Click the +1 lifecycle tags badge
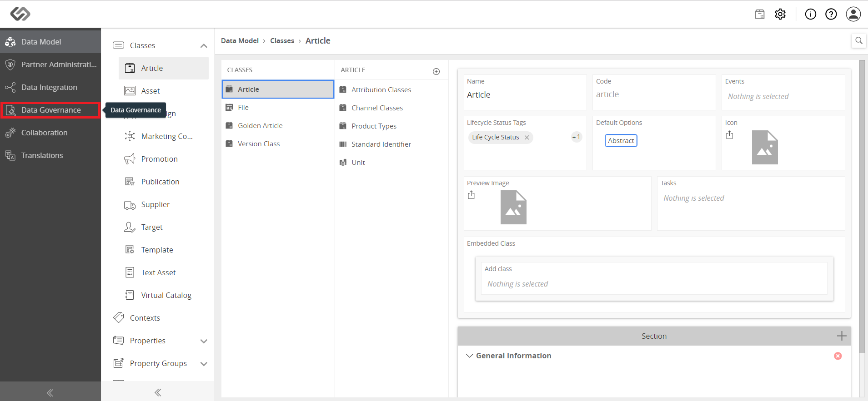The height and width of the screenshot is (401, 868). [576, 137]
